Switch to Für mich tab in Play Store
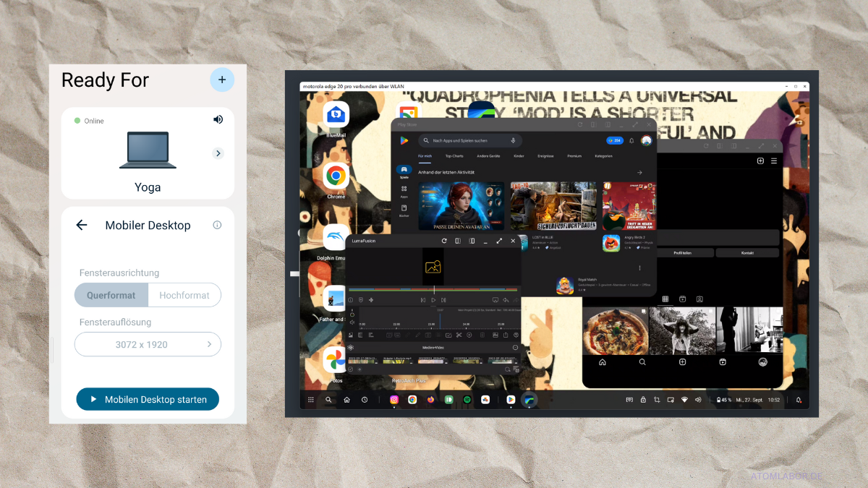The image size is (868, 488). point(425,156)
